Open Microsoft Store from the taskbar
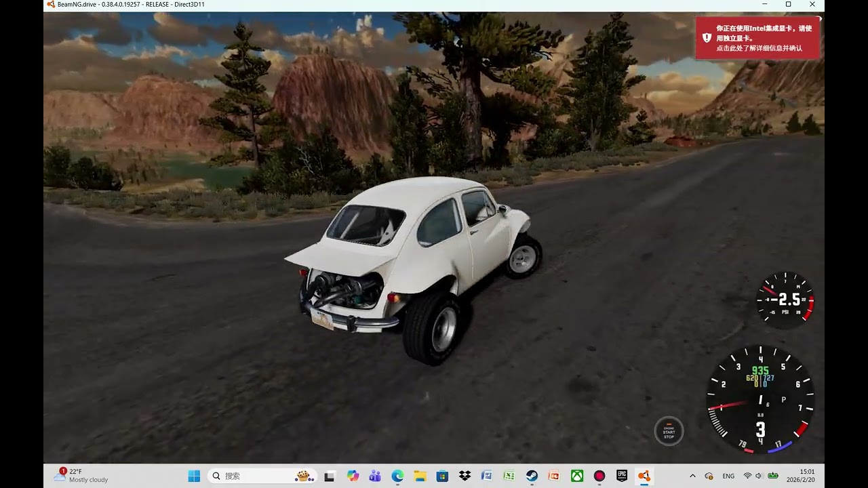Screen dimensions: 868x488 click(x=442, y=476)
